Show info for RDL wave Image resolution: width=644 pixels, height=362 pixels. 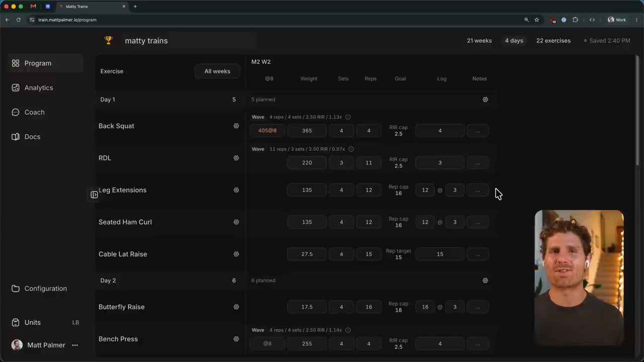coord(351,149)
